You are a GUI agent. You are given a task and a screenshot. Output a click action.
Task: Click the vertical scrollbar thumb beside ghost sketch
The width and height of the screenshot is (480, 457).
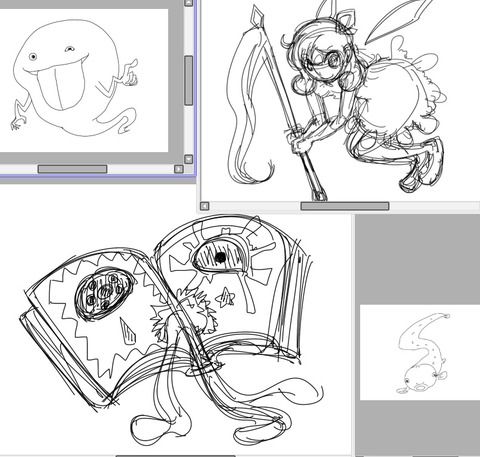(189, 80)
